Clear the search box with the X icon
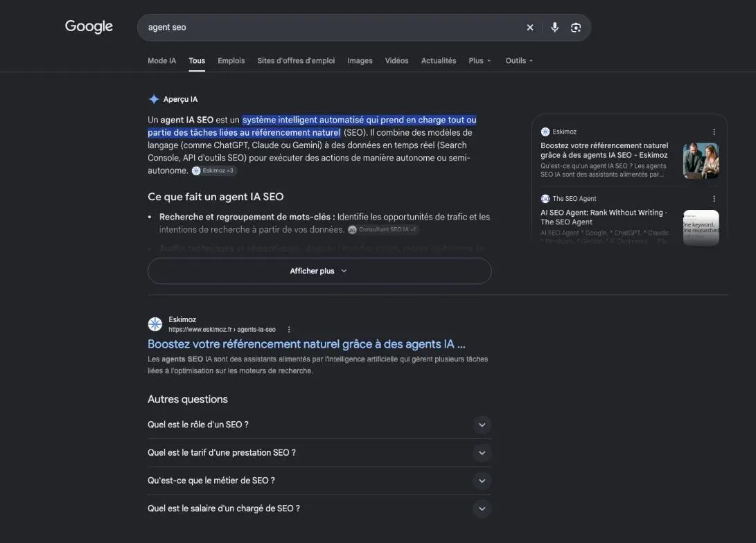Screen dimensions: 756x543 [530, 28]
